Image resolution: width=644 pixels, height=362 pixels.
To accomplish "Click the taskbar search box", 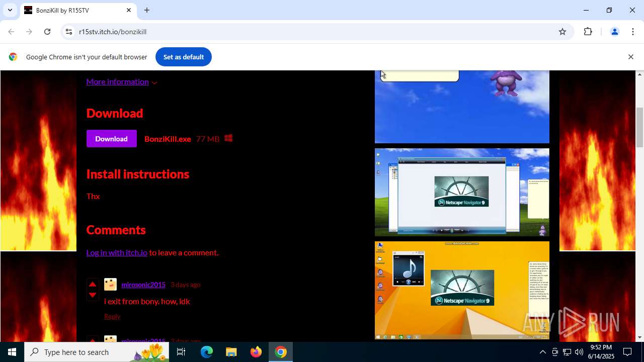I will pyautogui.click(x=97, y=352).
